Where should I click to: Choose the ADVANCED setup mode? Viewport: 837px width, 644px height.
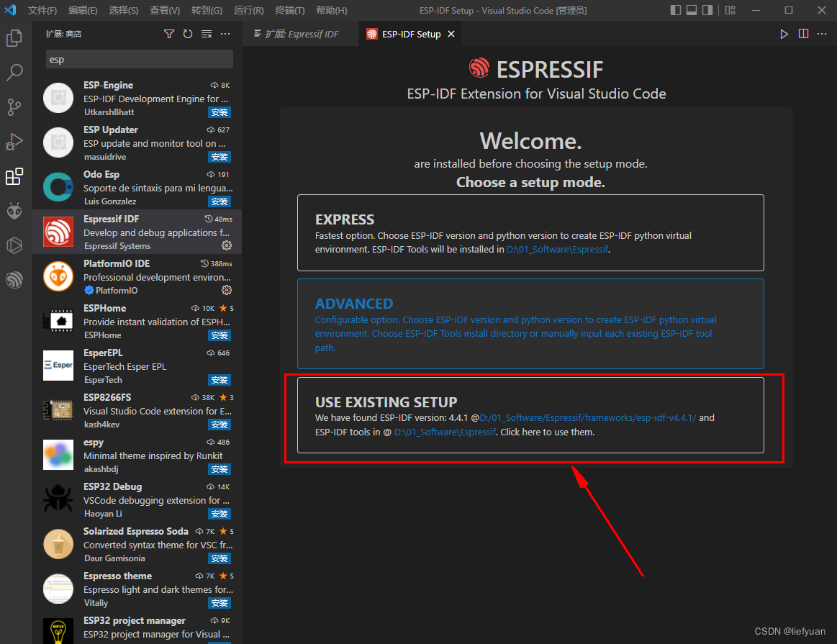pos(530,324)
